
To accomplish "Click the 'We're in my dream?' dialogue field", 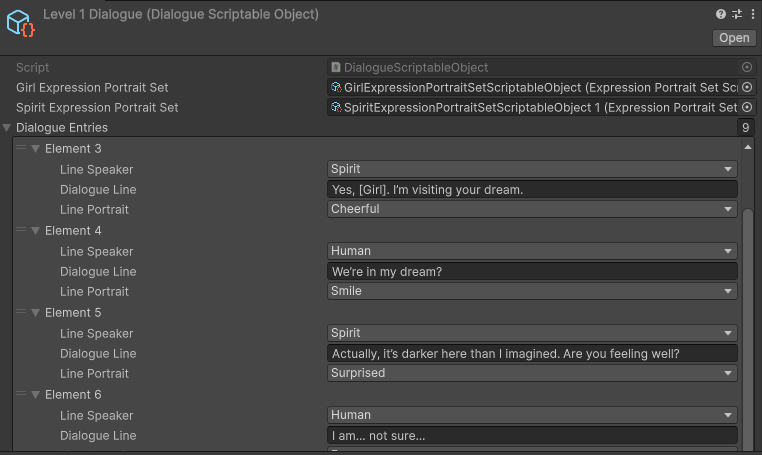I will (x=532, y=272).
